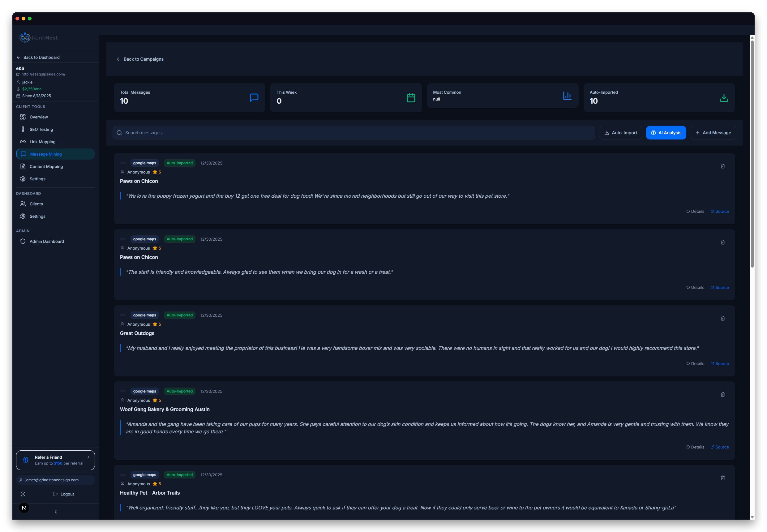Select the Link Mapping chain icon
The image size is (767, 532).
tap(23, 142)
